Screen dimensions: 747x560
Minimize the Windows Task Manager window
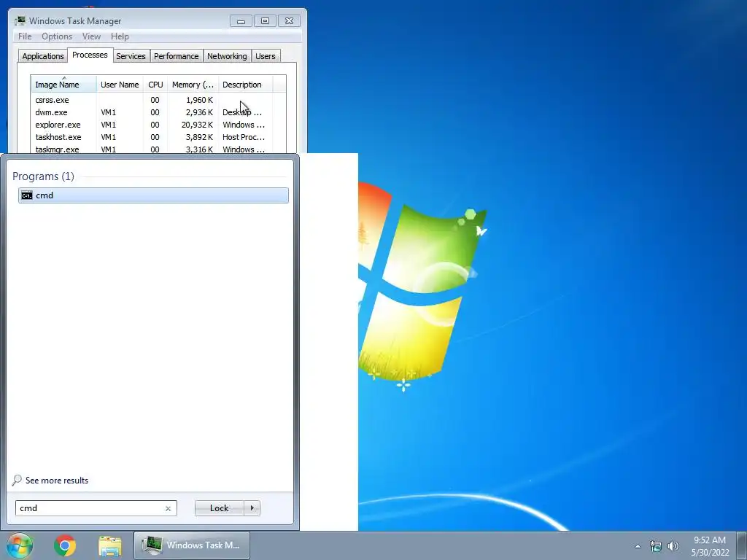(241, 21)
